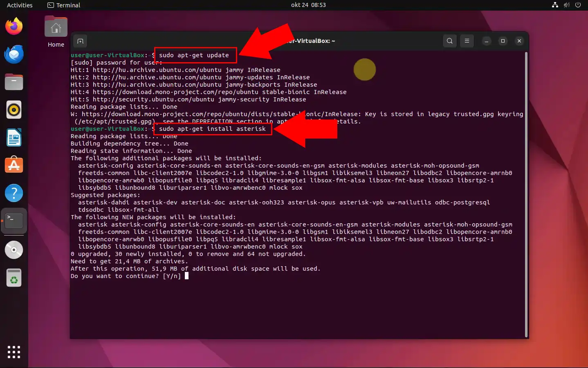The image size is (588, 368).
Task: Click the first 'user@user-VirtualBox' prompt
Action: [x=108, y=55]
